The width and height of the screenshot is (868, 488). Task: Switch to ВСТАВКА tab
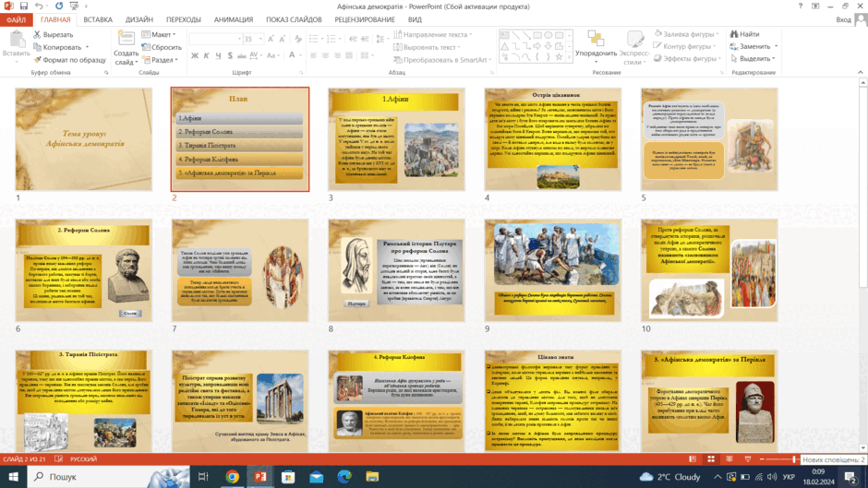[x=98, y=19]
